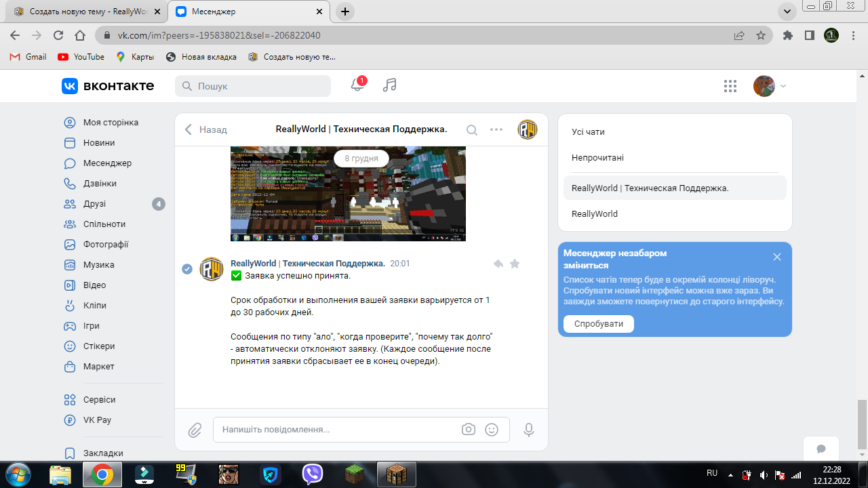Open the VK services grid icon
This screenshot has height=488, width=868.
(730, 86)
